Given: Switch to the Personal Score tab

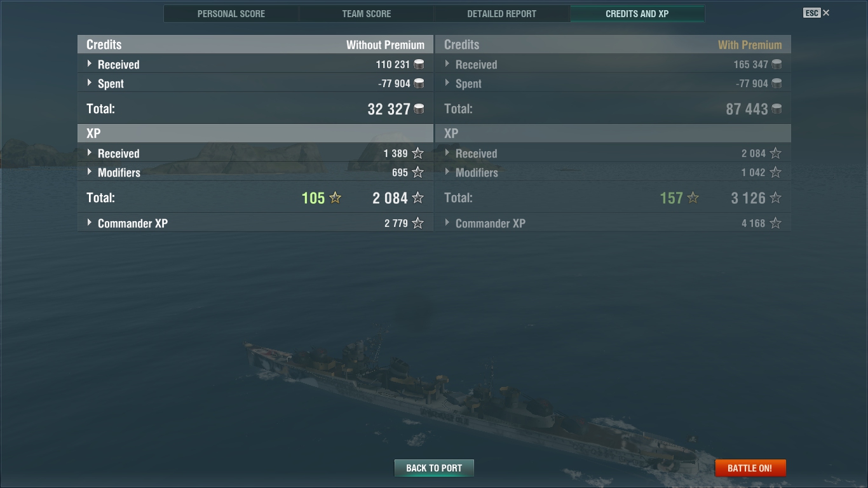Looking at the screenshot, I should [x=231, y=13].
